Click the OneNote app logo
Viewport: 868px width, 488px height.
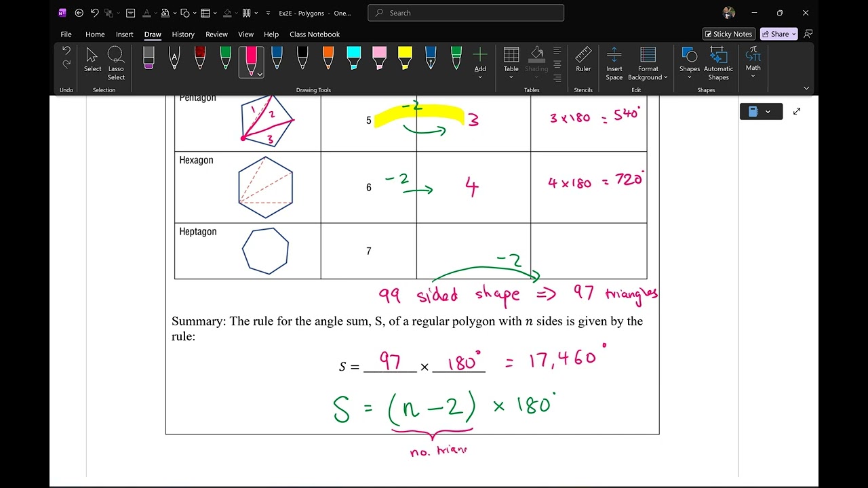62,13
